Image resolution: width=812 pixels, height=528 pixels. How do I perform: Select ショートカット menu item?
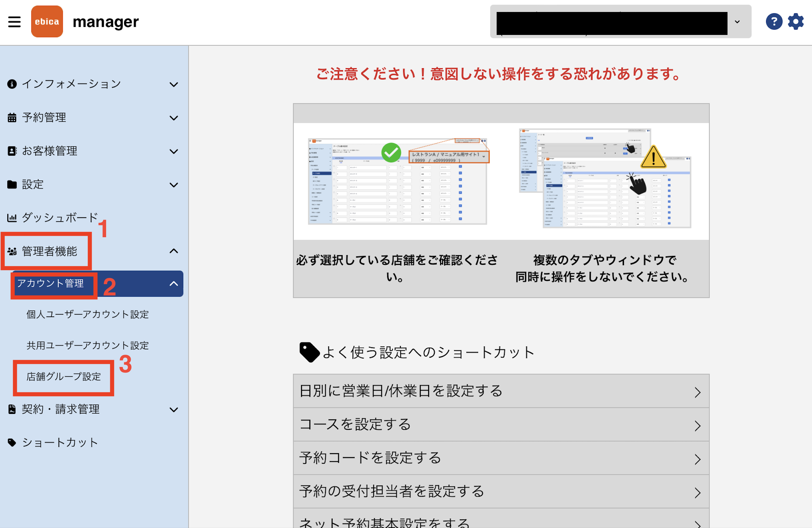tap(60, 443)
